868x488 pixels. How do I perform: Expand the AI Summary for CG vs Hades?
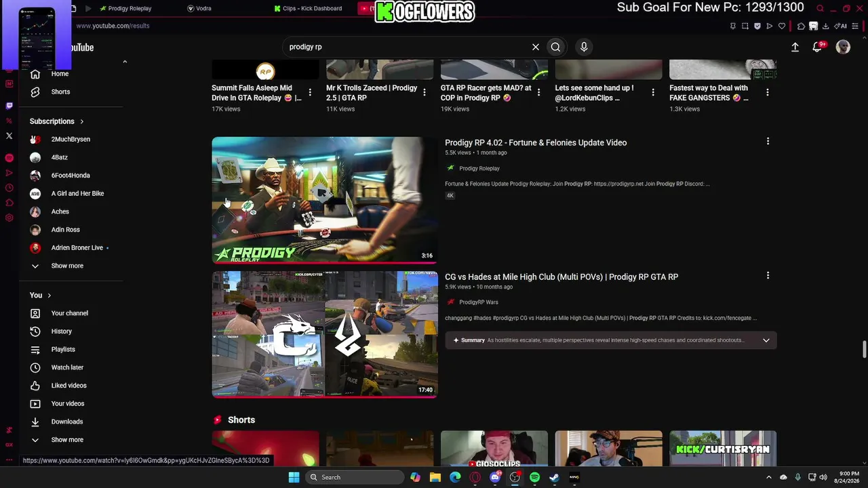[766, 340]
